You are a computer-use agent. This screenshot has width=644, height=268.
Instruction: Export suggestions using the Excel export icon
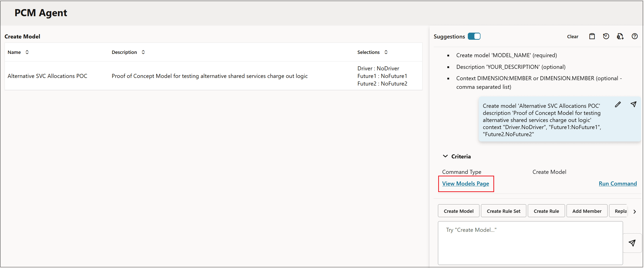(x=620, y=36)
